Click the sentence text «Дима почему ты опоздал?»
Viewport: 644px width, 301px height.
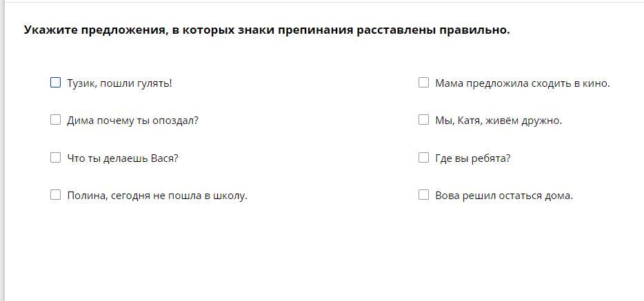click(132, 121)
